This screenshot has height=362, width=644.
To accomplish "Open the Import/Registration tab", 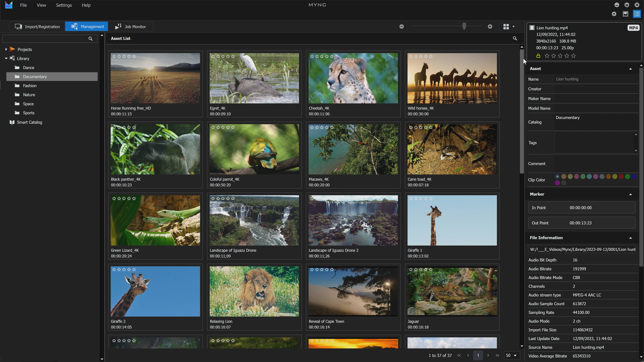I will point(37,26).
